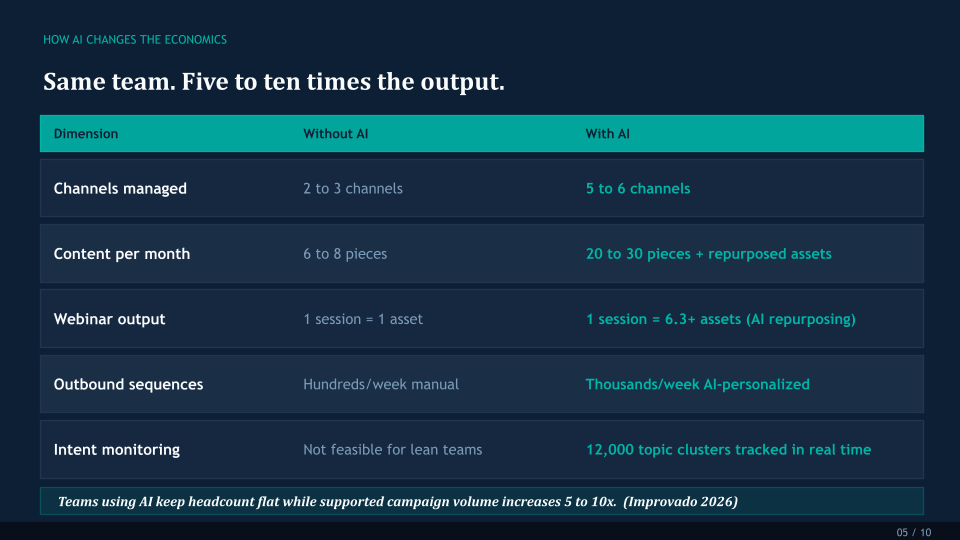Click the "Outbound sequences" row label
The width and height of the screenshot is (960, 540).
click(x=128, y=385)
